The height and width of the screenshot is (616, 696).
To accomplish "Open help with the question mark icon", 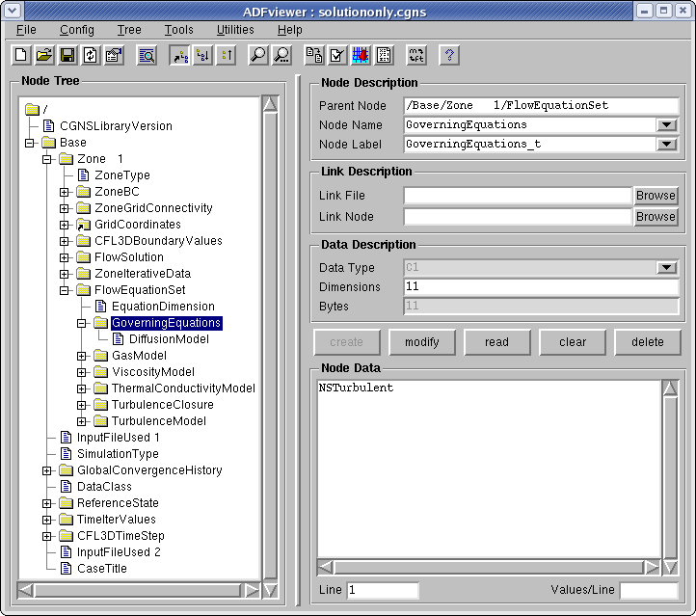I will 449,55.
